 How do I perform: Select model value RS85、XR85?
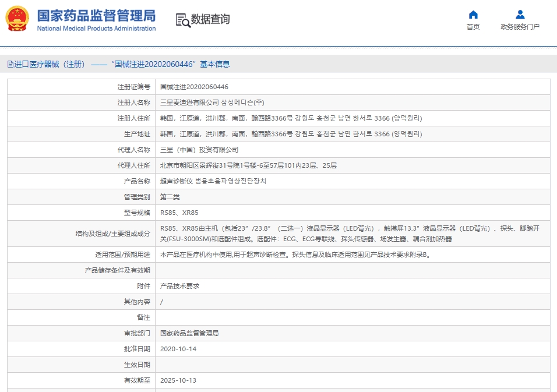pyautogui.click(x=179, y=213)
